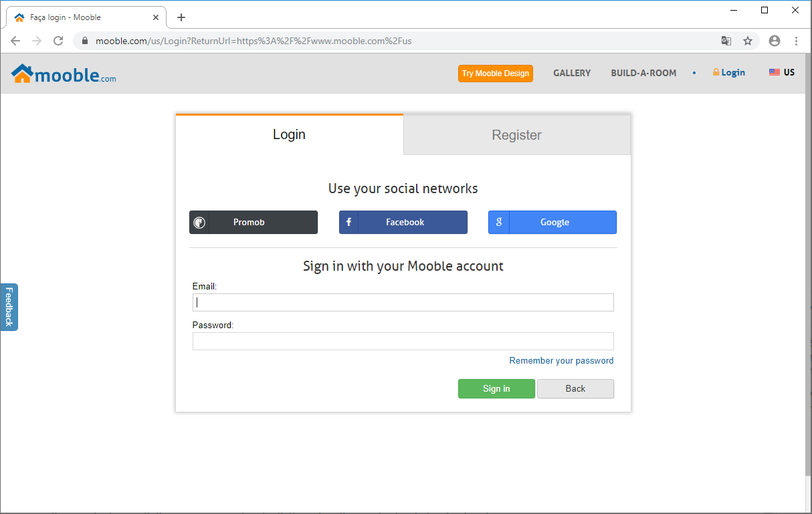Reload the Mooble login page
The height and width of the screenshot is (514, 812).
coord(58,41)
